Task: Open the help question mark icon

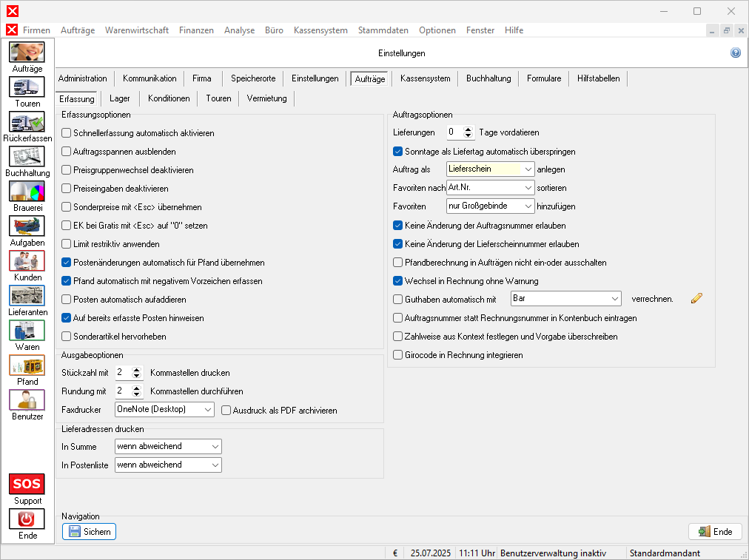Action: click(x=735, y=53)
